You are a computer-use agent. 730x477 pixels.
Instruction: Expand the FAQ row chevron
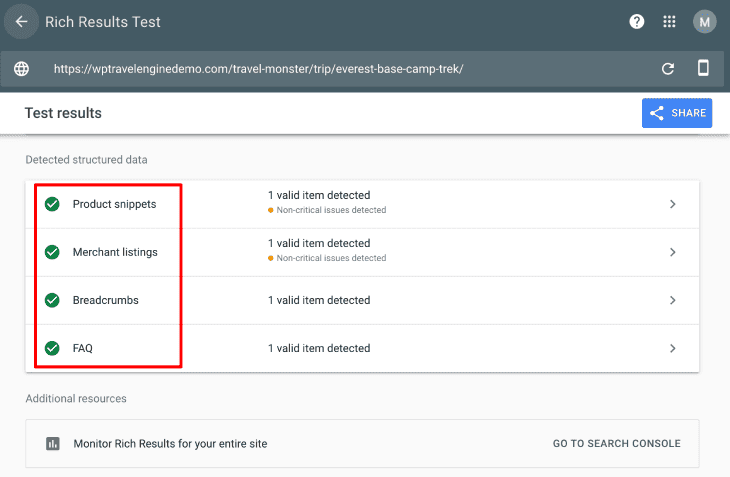click(x=672, y=348)
